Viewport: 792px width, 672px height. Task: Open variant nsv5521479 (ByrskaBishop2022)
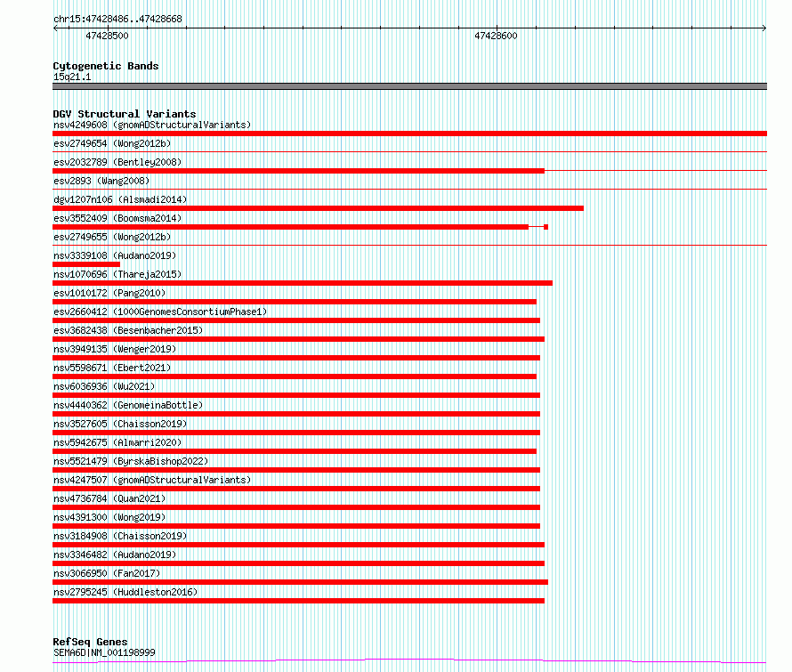tap(131, 461)
